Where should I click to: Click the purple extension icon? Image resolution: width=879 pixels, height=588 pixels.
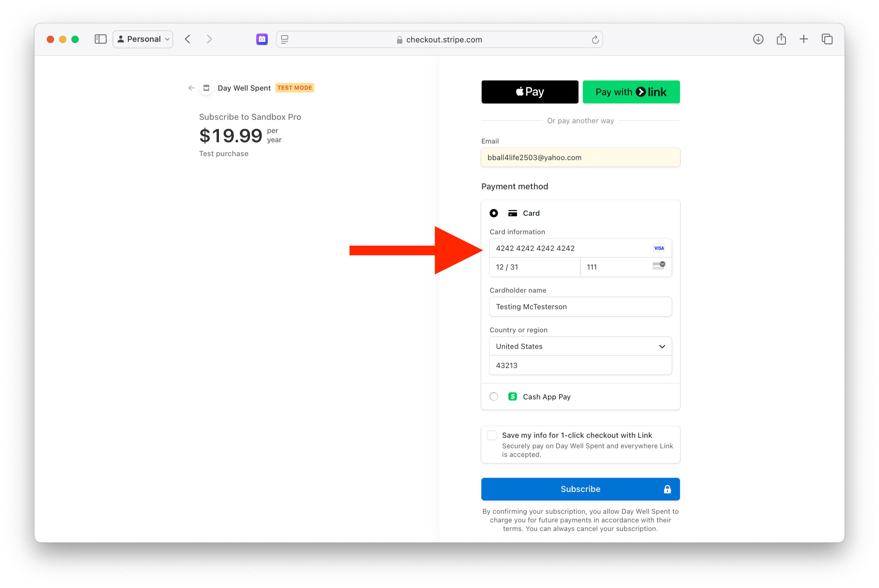pos(262,39)
